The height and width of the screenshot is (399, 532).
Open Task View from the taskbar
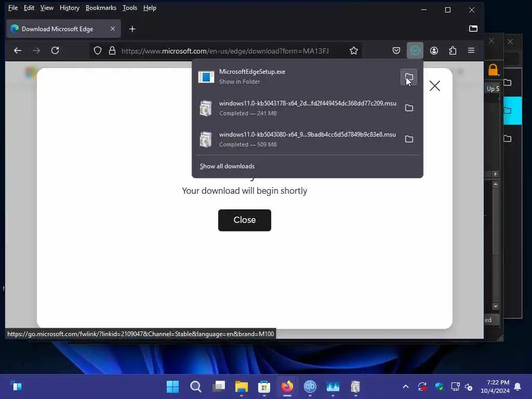pyautogui.click(x=219, y=387)
